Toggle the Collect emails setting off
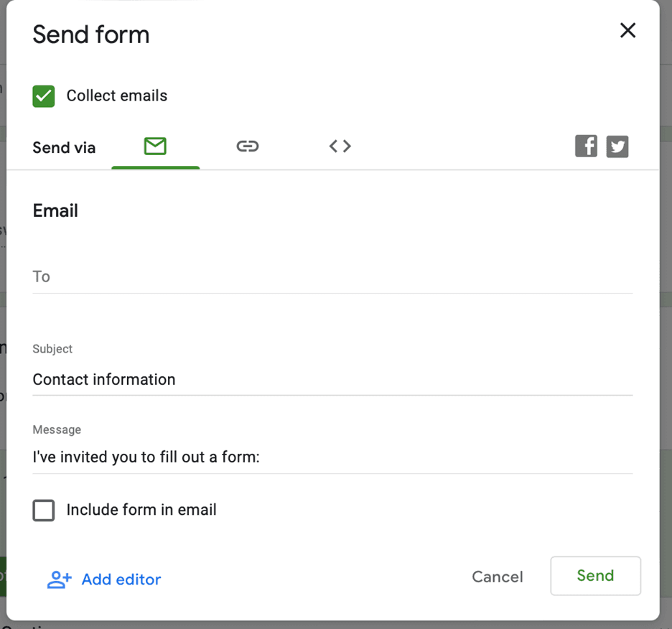This screenshot has width=672, height=629. point(43,95)
